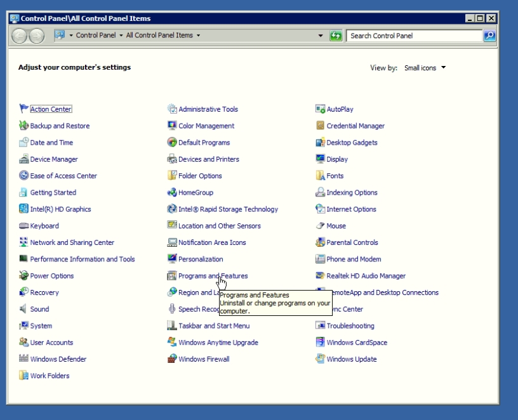
Task: Click the computer icon in address bar
Action: 60,35
